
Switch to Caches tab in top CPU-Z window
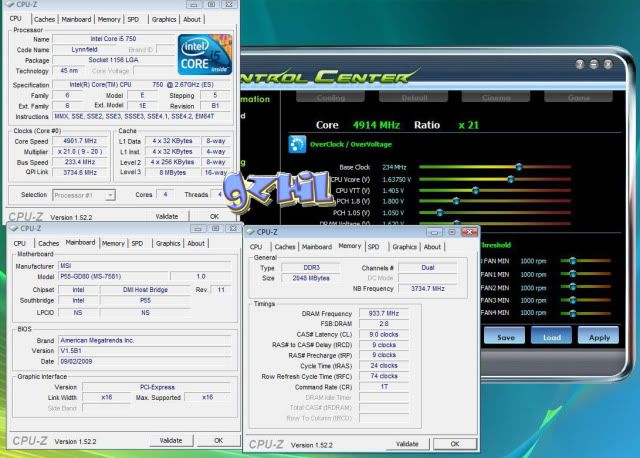(44, 19)
